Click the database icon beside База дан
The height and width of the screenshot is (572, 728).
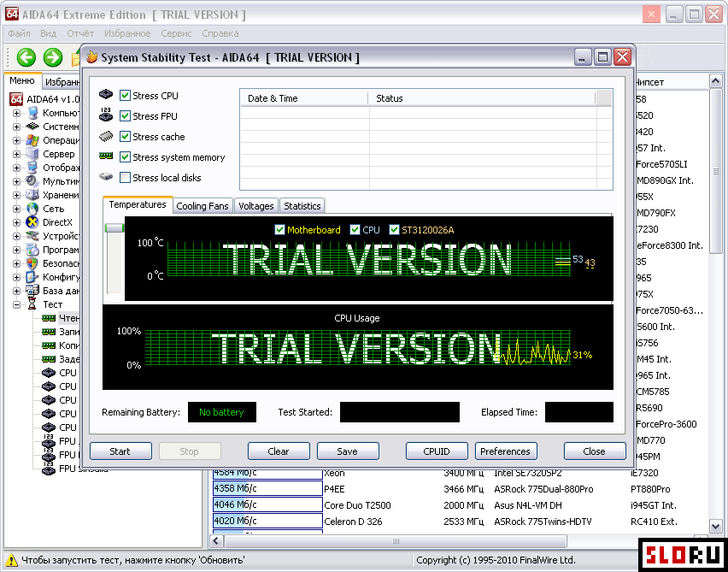[32, 291]
